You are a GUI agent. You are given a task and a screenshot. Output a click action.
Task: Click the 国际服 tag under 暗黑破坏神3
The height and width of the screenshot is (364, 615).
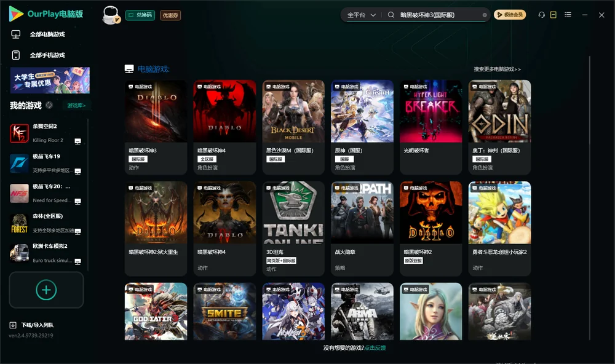(138, 159)
